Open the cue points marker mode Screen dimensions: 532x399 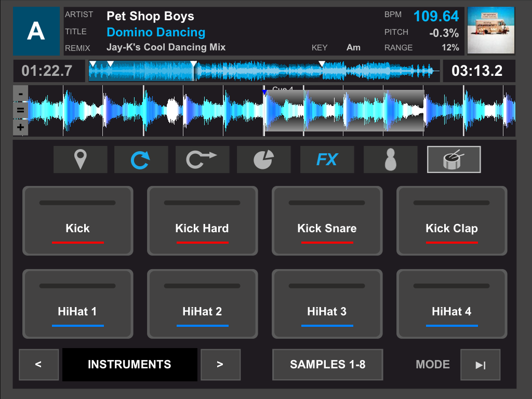[x=80, y=159]
